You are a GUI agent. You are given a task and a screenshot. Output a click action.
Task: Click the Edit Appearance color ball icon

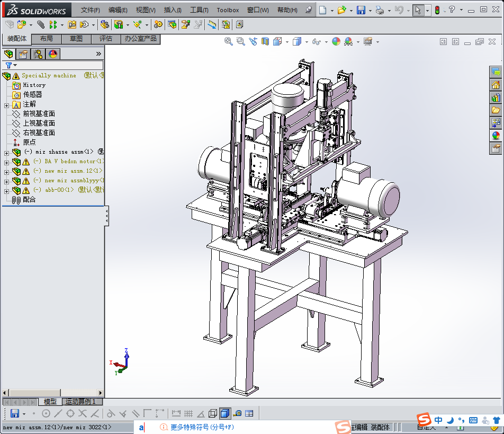(336, 41)
